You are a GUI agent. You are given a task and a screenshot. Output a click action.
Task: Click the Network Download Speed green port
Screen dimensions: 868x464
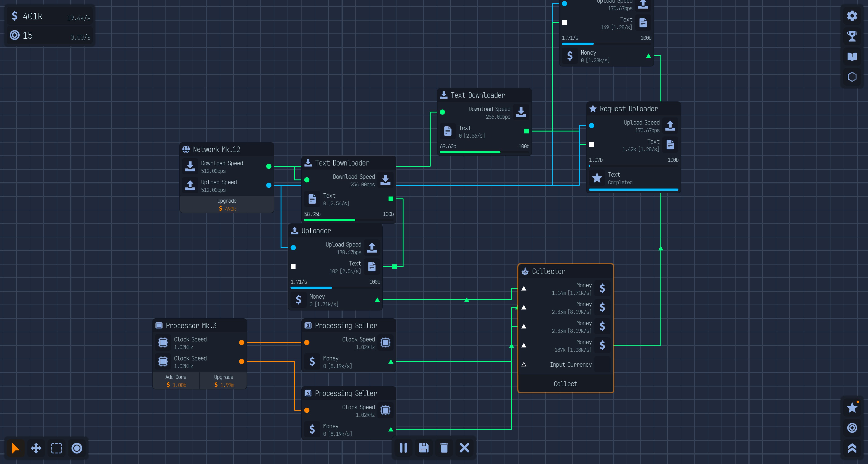tap(269, 166)
